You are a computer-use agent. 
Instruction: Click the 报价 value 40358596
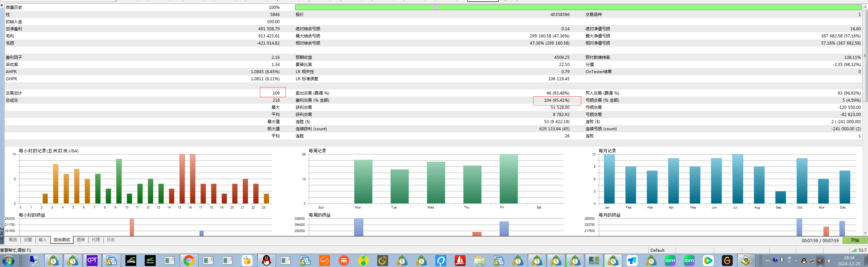click(560, 15)
